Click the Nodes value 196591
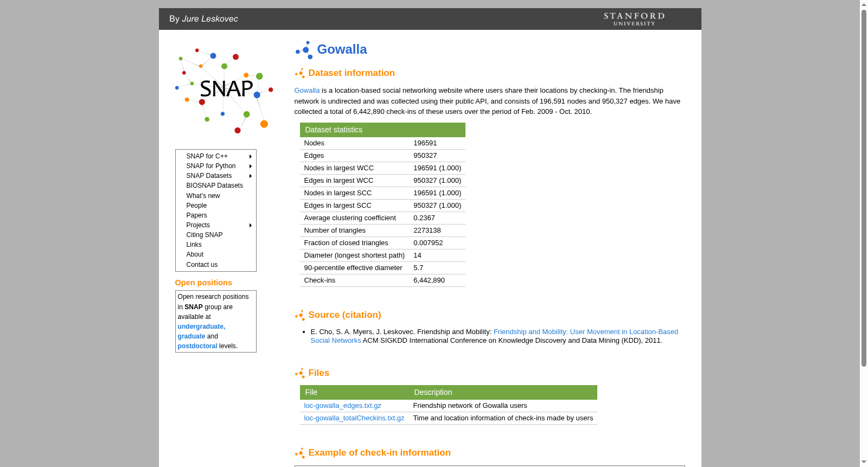Screen dimensions: 868x467 coord(425,143)
